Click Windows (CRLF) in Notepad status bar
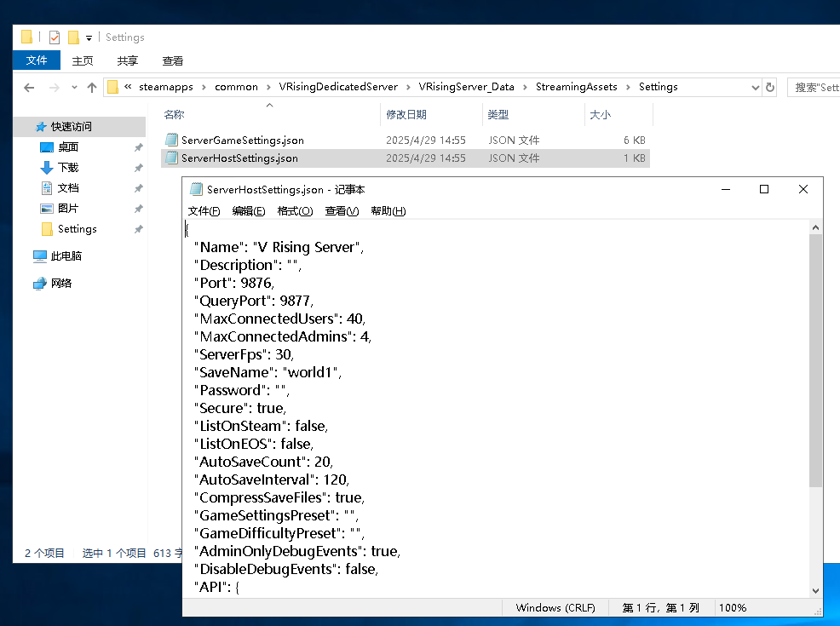The height and width of the screenshot is (626, 840). coord(555,608)
